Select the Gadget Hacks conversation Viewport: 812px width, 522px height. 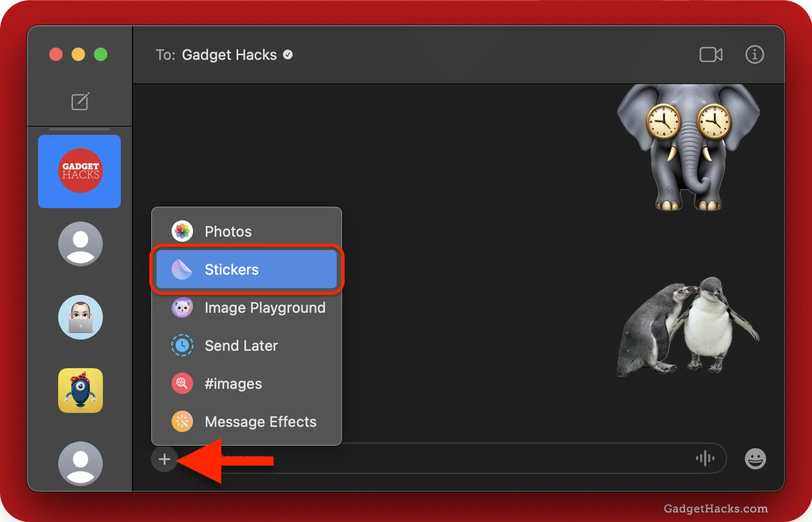pyautogui.click(x=79, y=171)
